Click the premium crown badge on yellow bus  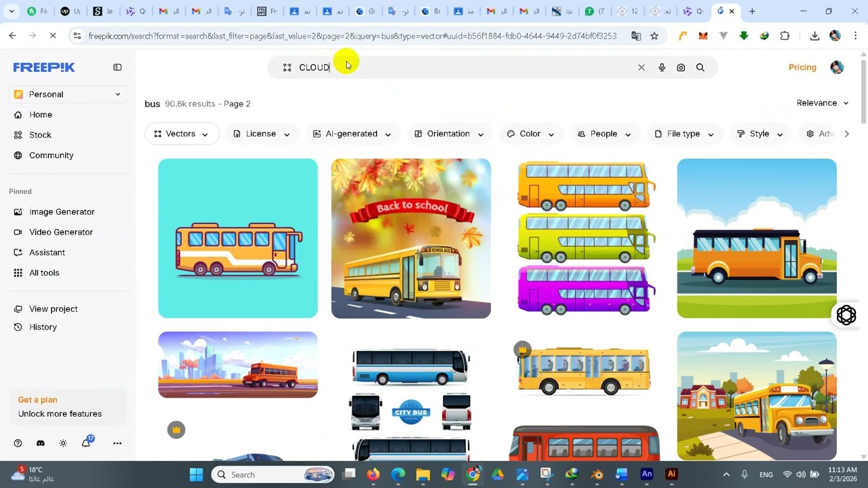click(522, 350)
